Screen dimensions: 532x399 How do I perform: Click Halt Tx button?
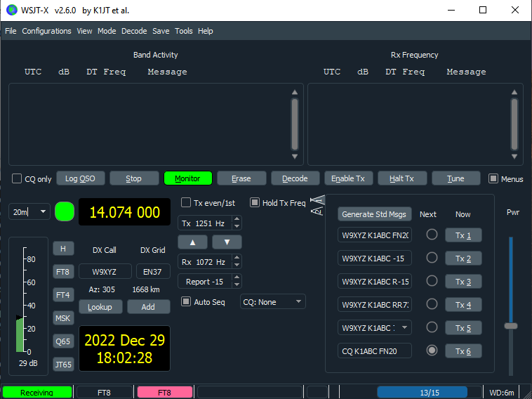point(402,178)
